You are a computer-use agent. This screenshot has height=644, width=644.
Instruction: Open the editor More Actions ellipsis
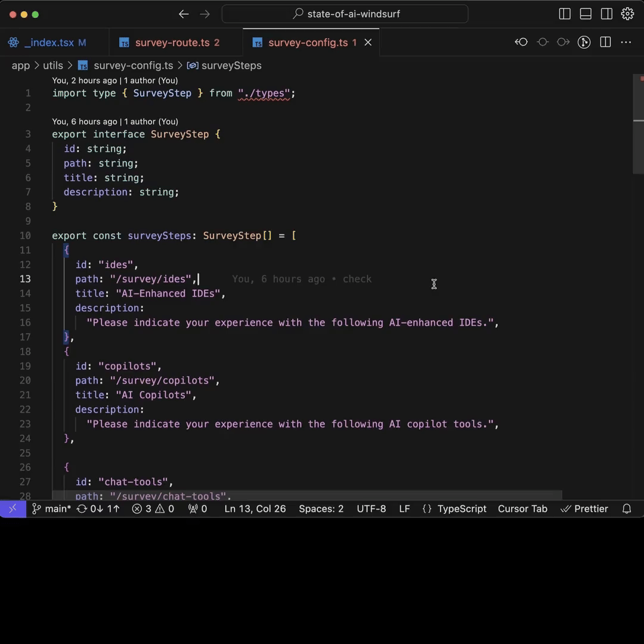626,42
